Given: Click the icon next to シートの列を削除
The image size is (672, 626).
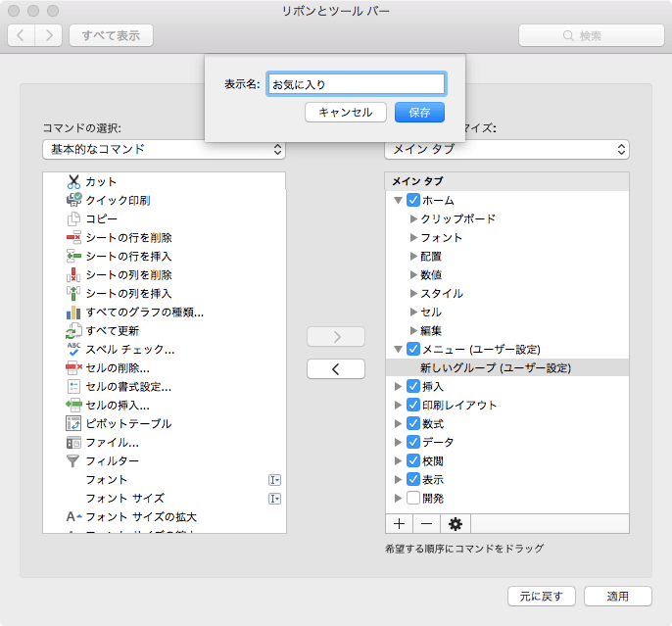Looking at the screenshot, I should (73, 274).
